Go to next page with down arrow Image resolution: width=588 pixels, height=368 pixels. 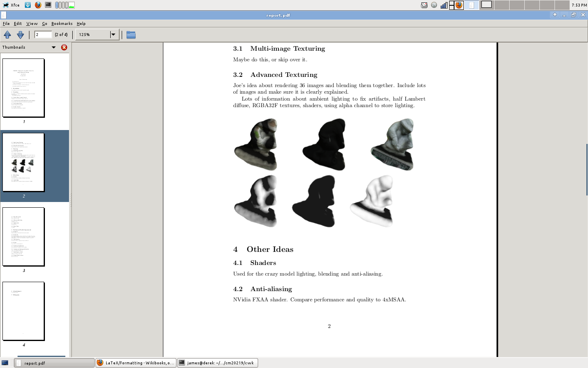coord(20,35)
